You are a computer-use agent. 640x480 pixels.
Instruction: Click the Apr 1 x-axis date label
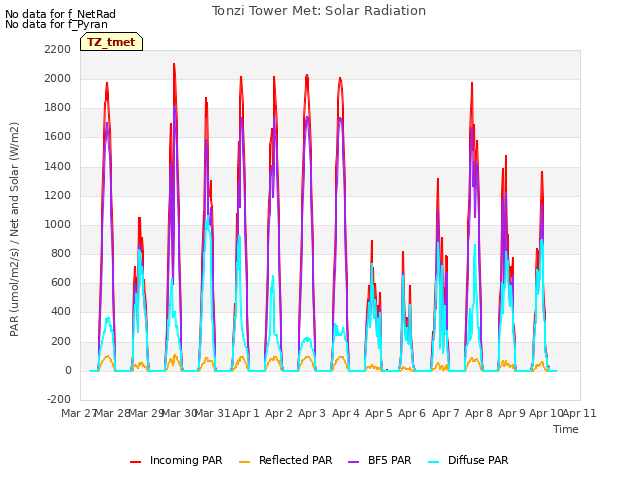246,413
